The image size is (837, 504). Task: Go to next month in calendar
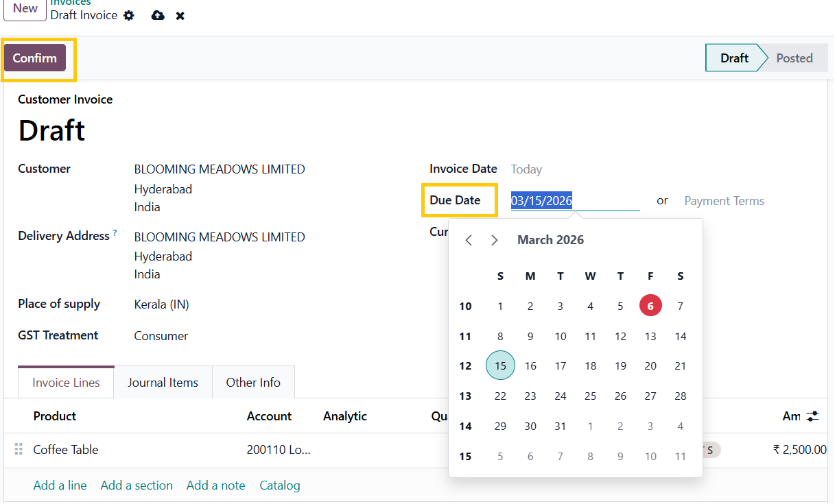coord(494,240)
